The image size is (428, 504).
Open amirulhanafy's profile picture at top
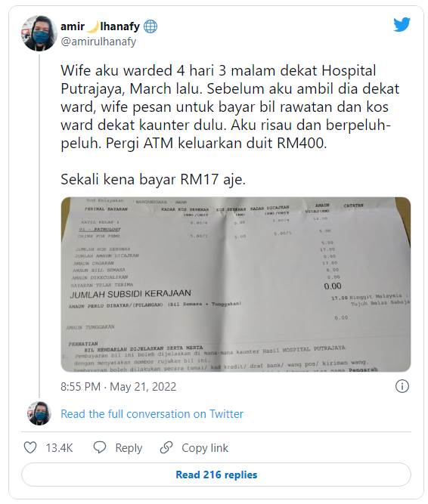point(39,33)
